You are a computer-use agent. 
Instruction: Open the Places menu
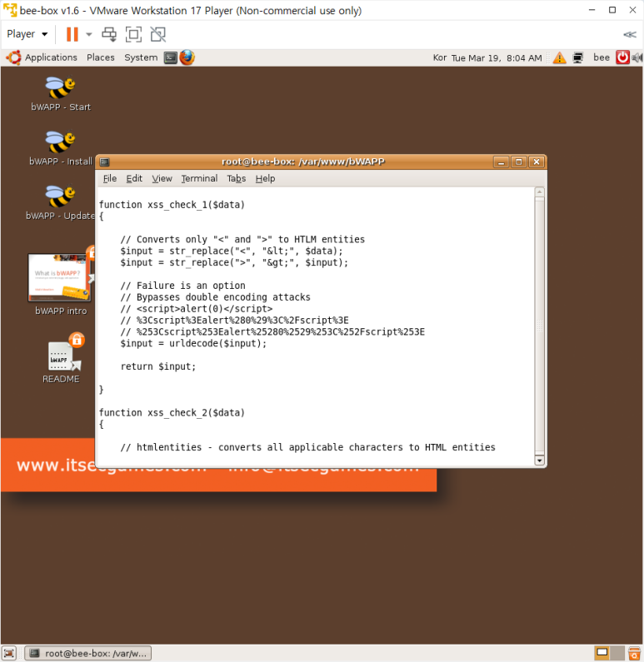(x=101, y=57)
